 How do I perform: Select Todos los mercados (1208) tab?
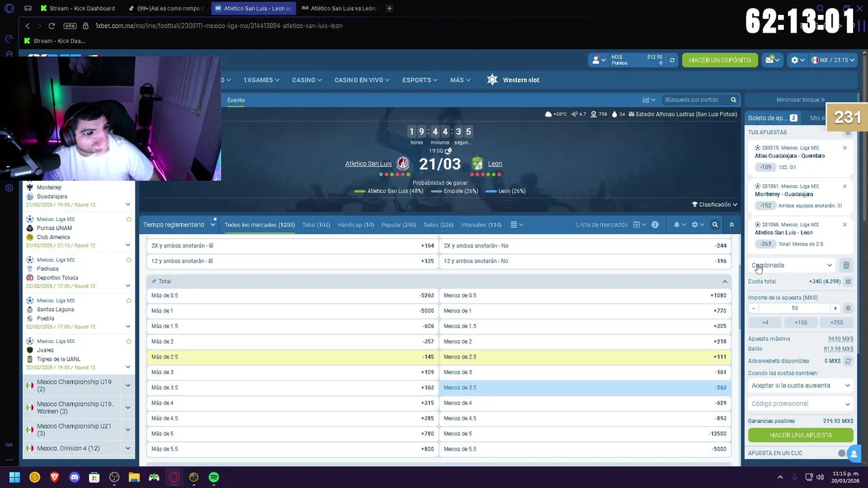point(260,224)
